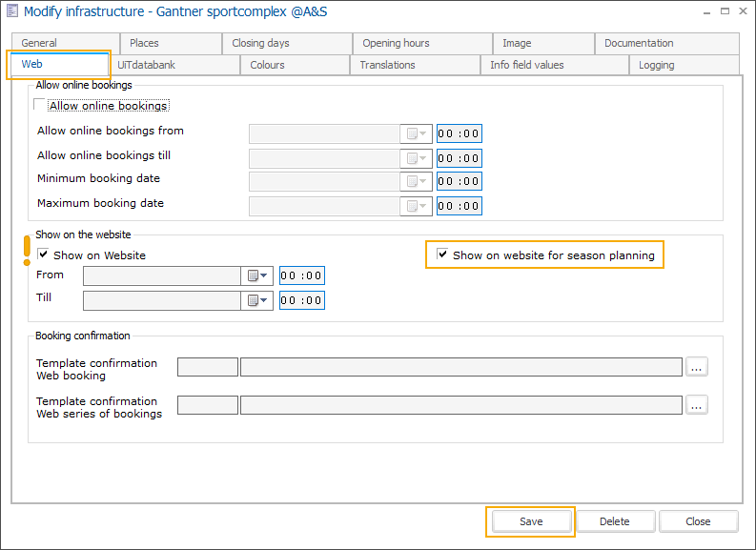This screenshot has height=550, width=756.
Task: Click time field for Minimum booking date
Action: (x=459, y=181)
